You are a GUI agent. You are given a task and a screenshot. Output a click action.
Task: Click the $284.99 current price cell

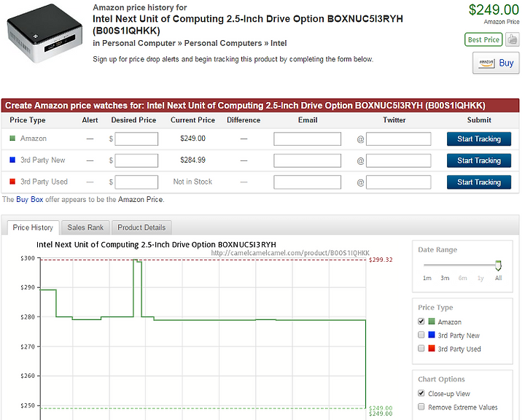click(192, 160)
